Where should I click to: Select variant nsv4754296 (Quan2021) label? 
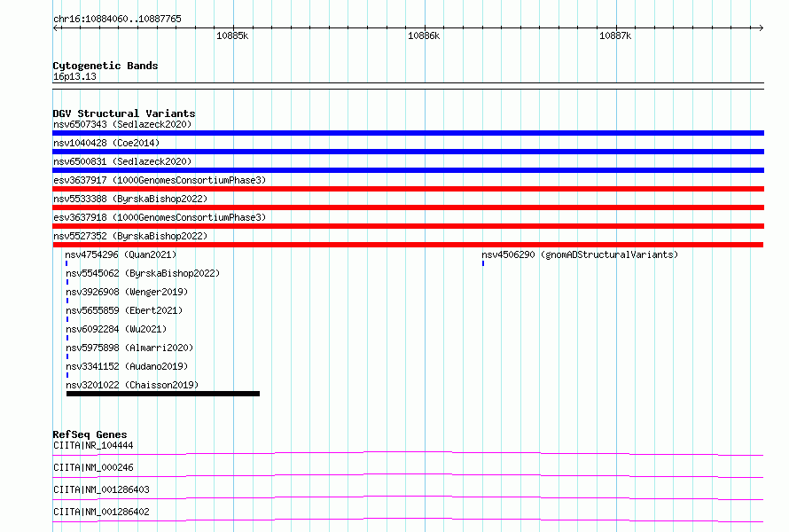click(121, 254)
